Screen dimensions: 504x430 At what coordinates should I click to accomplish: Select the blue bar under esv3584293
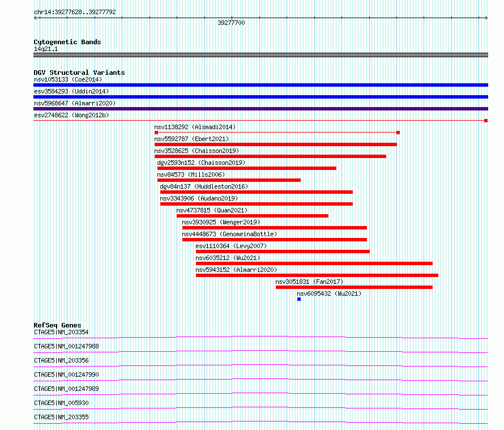260,97
